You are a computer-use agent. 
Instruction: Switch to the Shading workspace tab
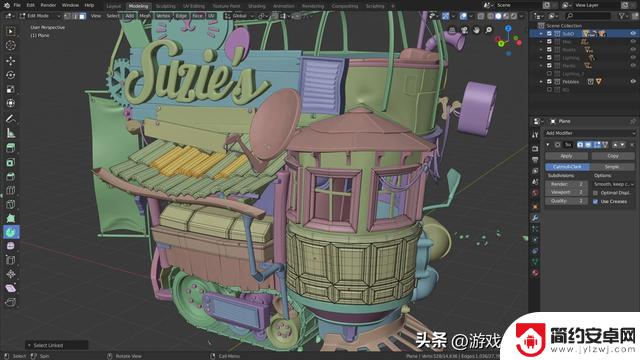[x=256, y=6]
